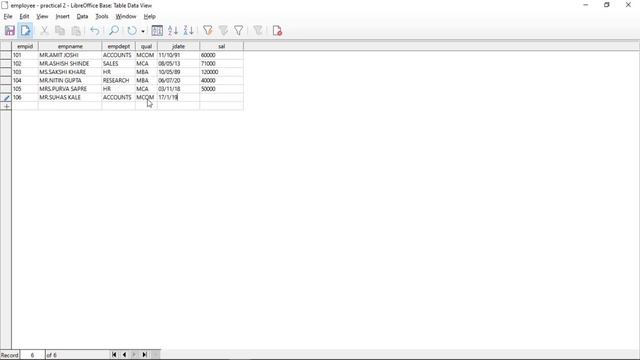This screenshot has height=360, width=640.
Task: Select the qual column header
Action: tap(146, 46)
